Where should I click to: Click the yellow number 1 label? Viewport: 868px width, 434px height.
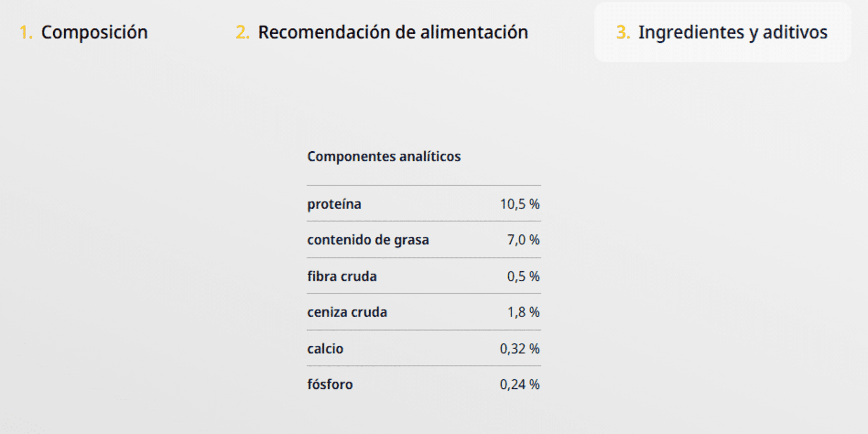click(x=26, y=32)
